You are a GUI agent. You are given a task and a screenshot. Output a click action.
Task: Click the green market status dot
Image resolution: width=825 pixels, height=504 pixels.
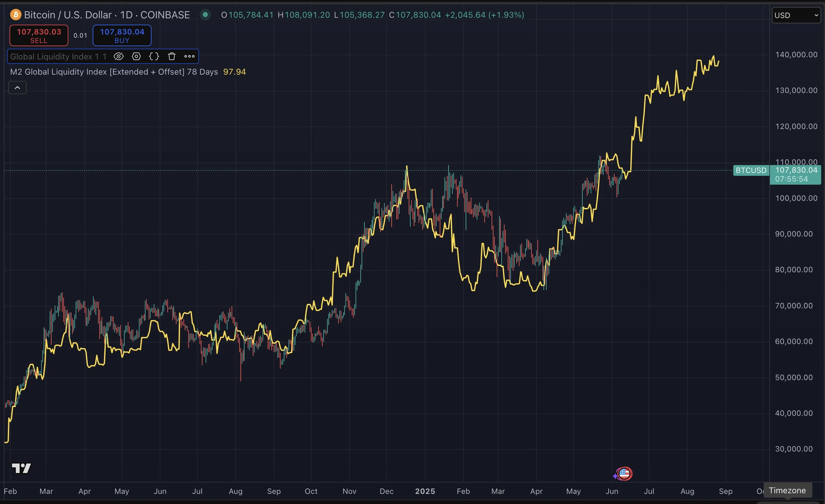205,15
